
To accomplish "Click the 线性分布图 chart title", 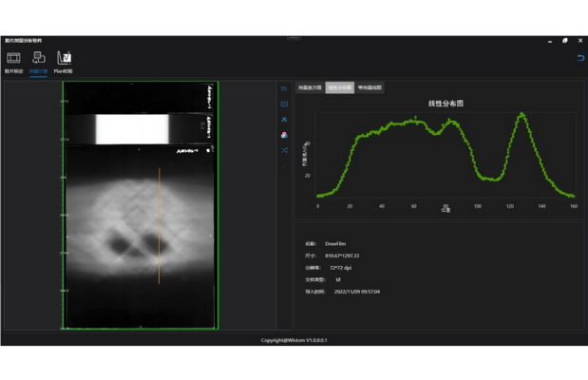I will point(446,104).
